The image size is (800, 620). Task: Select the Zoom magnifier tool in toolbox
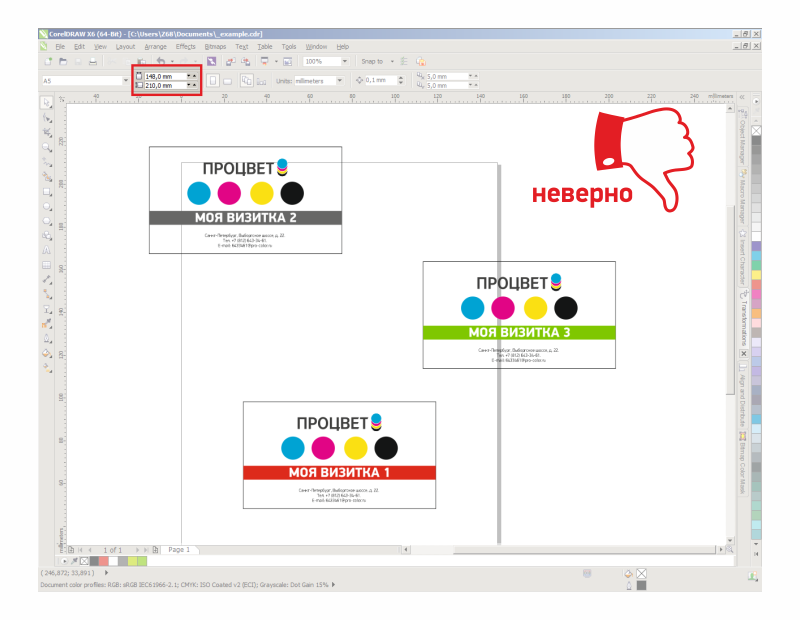(47, 147)
